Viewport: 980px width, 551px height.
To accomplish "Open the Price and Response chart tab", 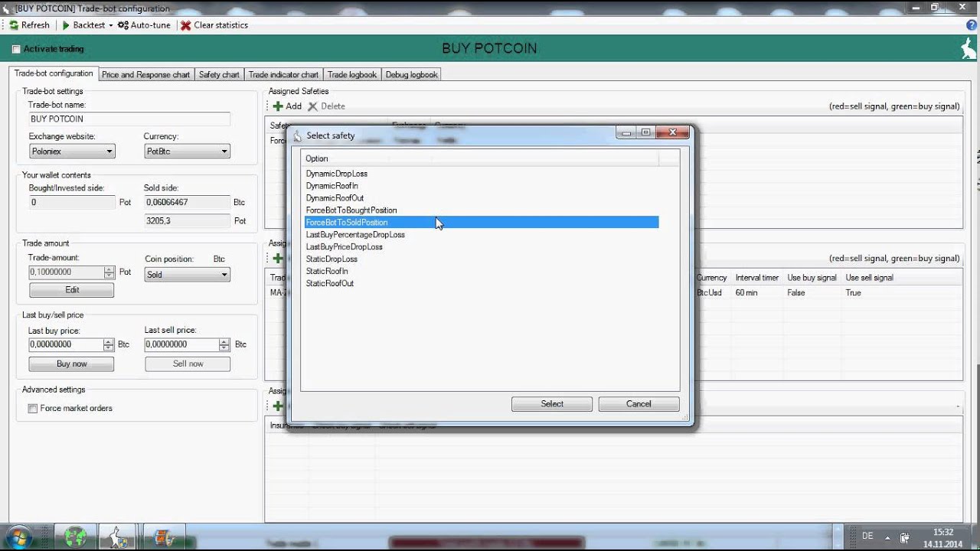I will point(145,74).
